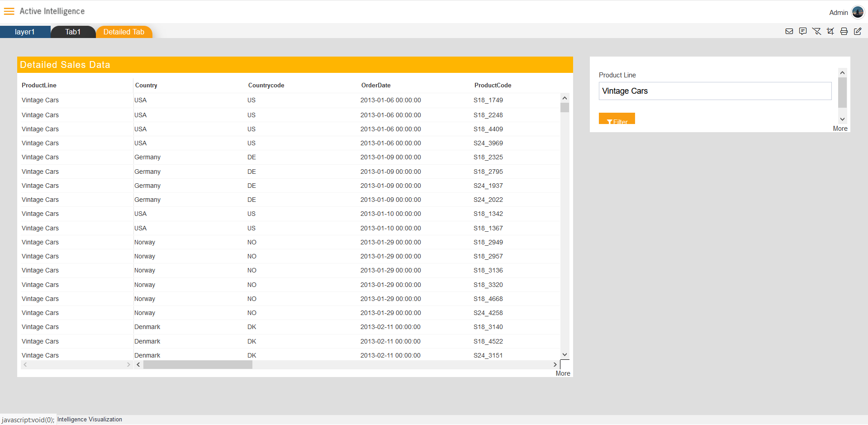Viewport: 868px width, 425px height.
Task: Select product code S18_3140
Action: (488, 327)
